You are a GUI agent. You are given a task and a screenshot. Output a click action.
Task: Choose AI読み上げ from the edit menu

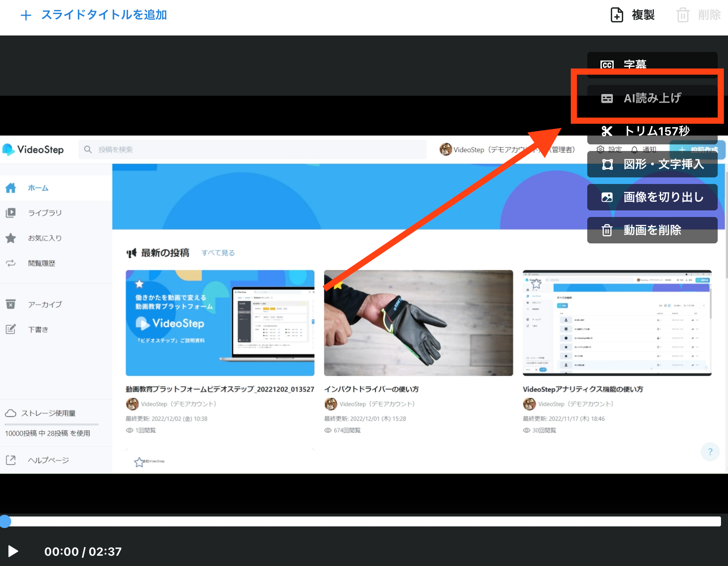[652, 98]
